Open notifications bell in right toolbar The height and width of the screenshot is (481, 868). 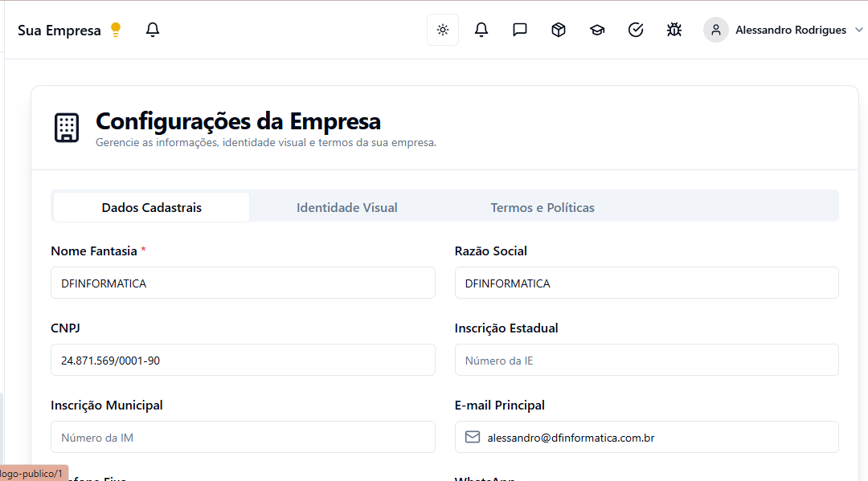pos(481,30)
